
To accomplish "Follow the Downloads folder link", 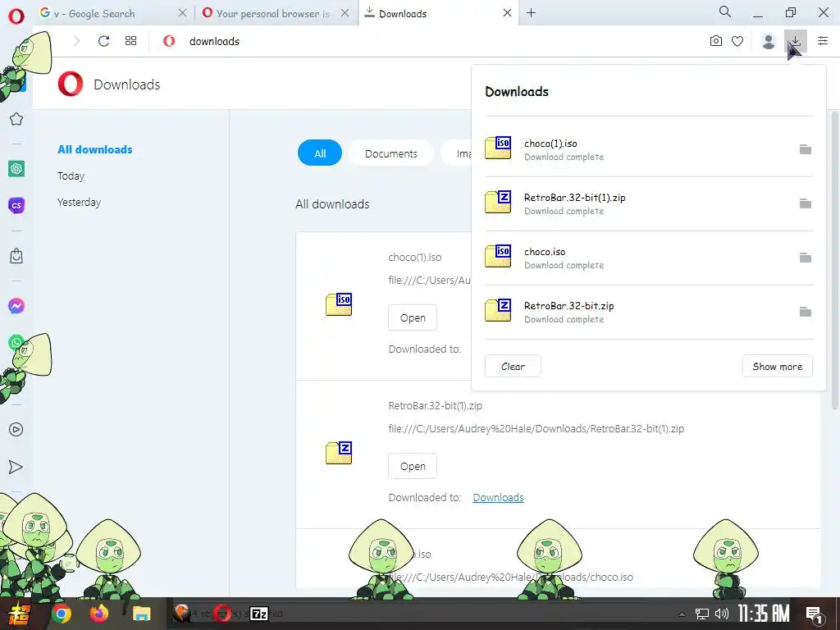I will [x=498, y=498].
